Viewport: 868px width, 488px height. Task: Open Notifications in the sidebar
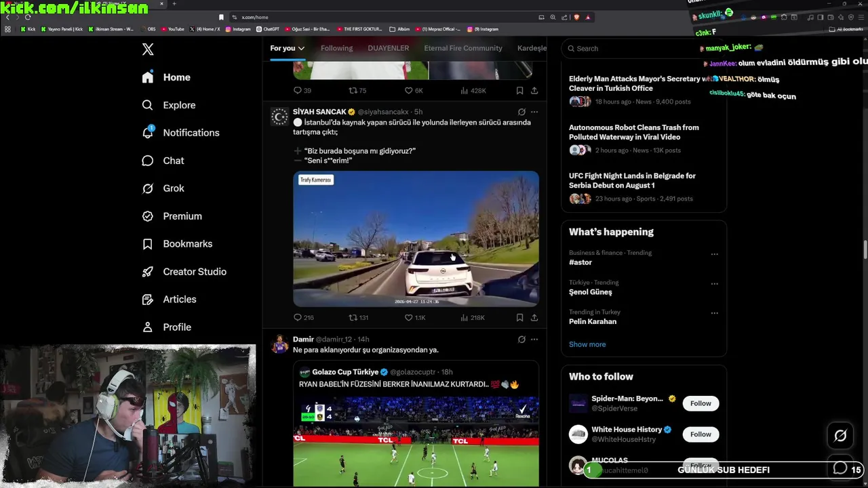click(x=180, y=133)
